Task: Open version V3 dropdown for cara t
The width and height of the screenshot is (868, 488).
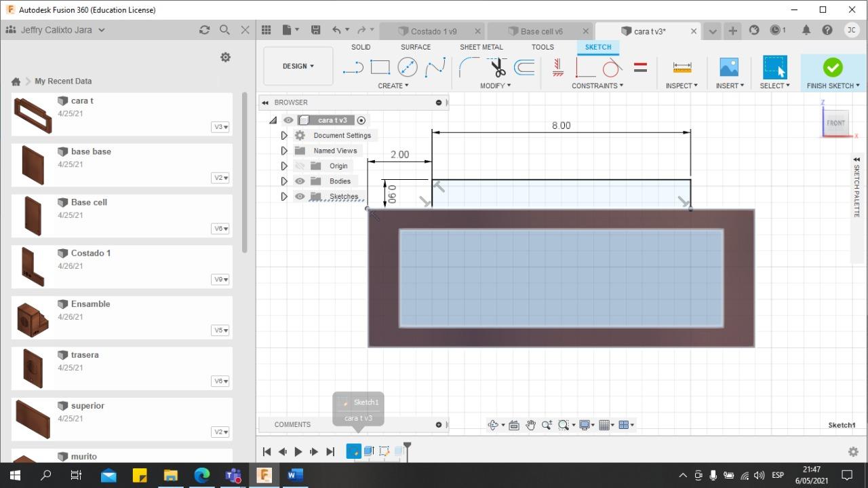Action: point(220,127)
